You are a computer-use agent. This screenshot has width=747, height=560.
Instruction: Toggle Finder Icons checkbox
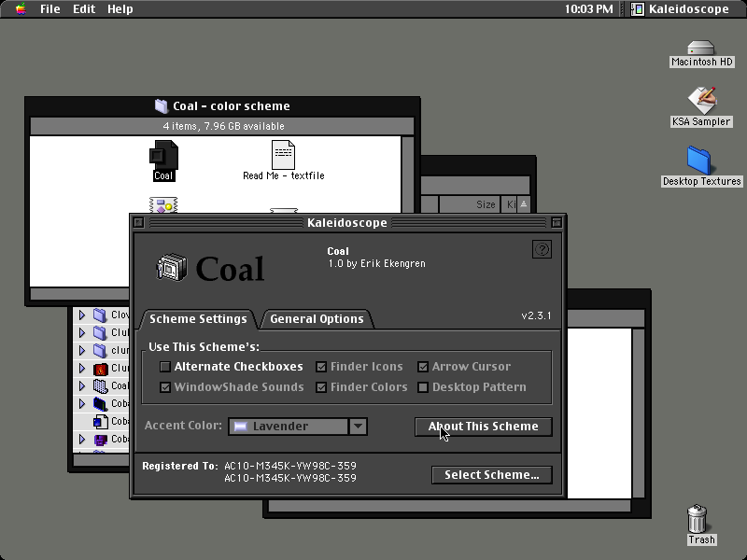pos(321,367)
